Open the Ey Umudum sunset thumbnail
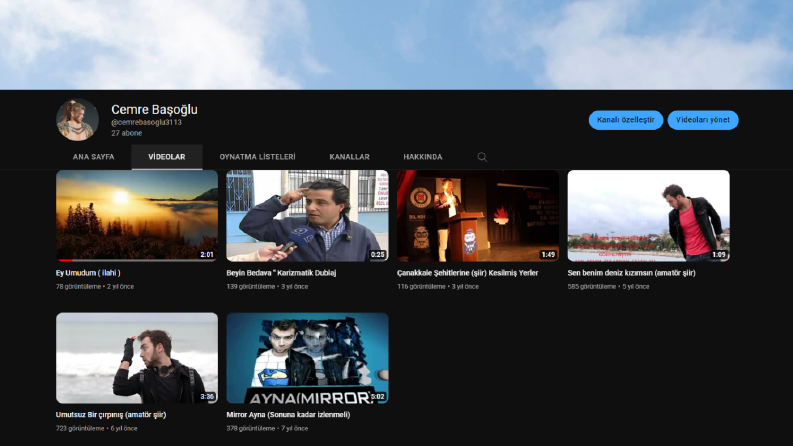This screenshot has height=446, width=793. tap(137, 216)
